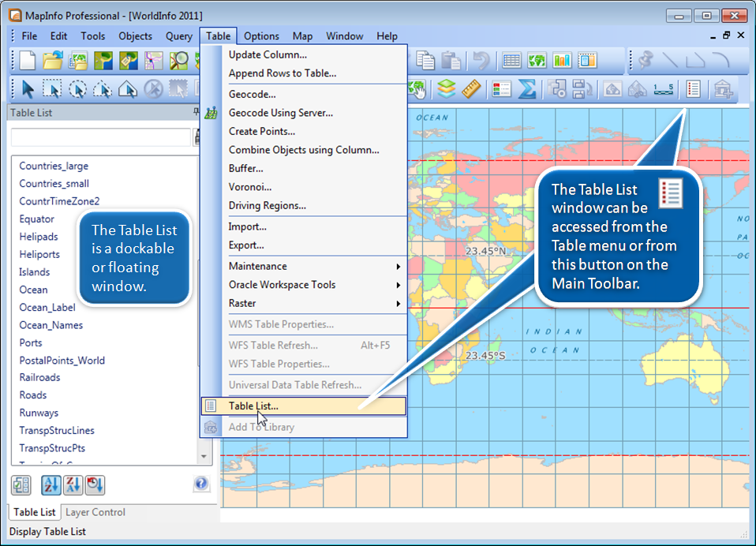
Task: Click the Open folder toolbar icon
Action: coord(53,61)
